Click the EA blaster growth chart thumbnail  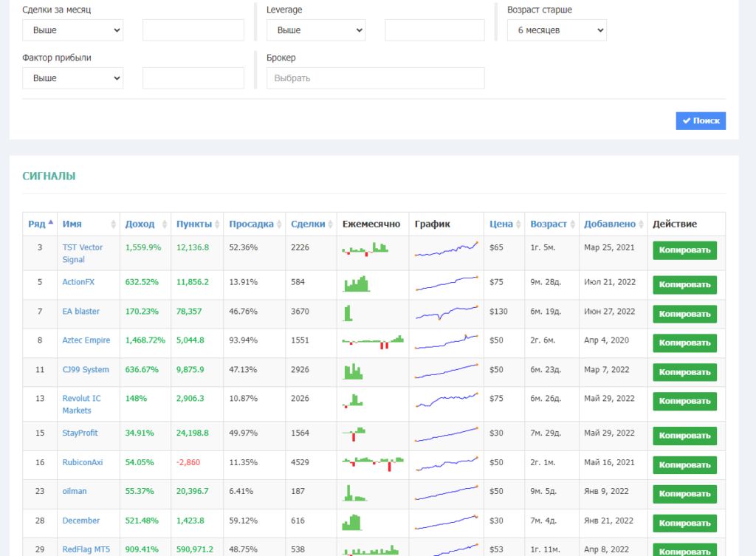(446, 313)
